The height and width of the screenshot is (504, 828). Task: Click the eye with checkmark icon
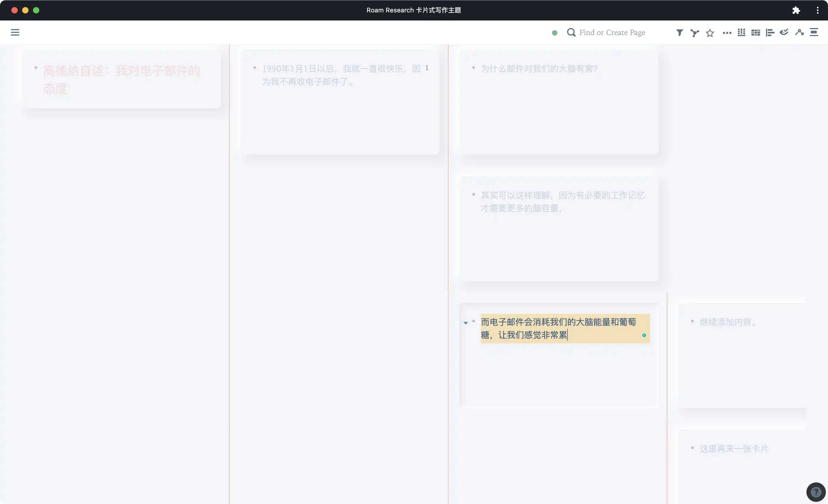784,32
